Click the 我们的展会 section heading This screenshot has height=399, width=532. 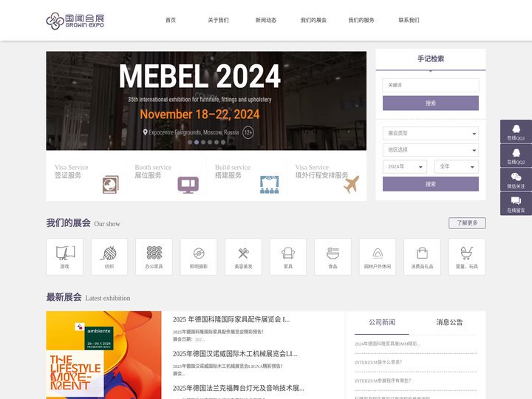pyautogui.click(x=69, y=223)
